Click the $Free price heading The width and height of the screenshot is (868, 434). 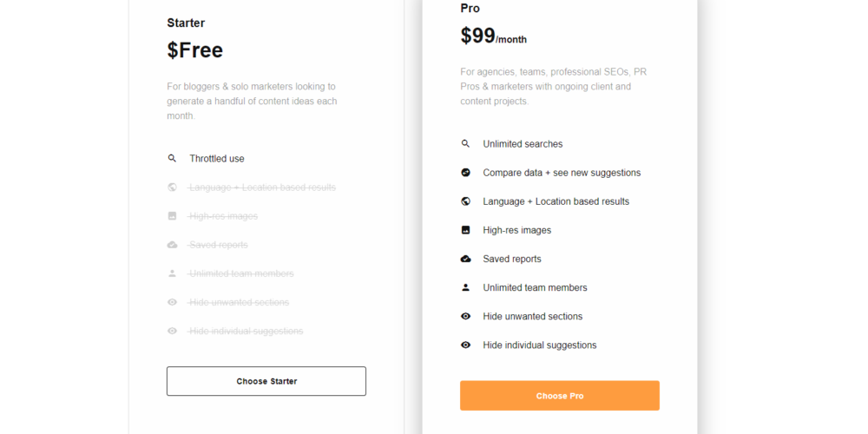point(195,50)
